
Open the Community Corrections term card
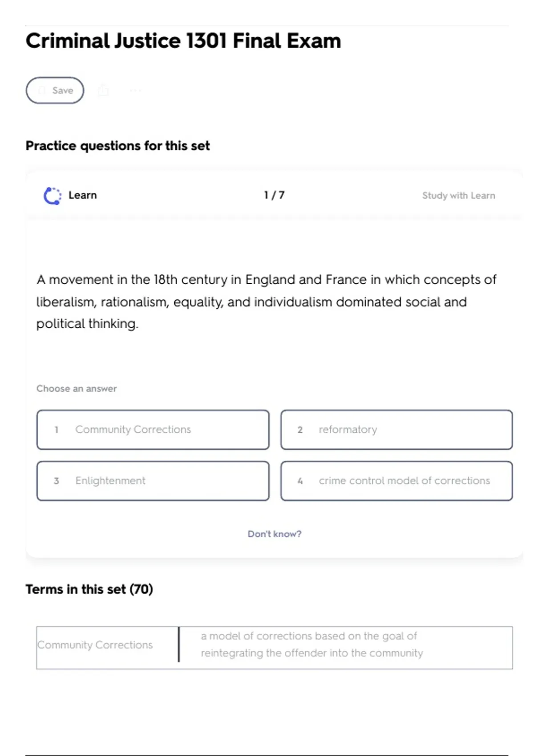[x=95, y=645]
